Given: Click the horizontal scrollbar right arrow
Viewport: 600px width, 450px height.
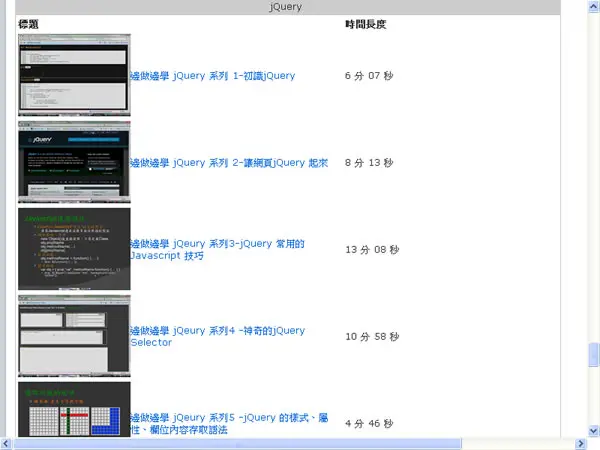Looking at the screenshot, I should 580,444.
